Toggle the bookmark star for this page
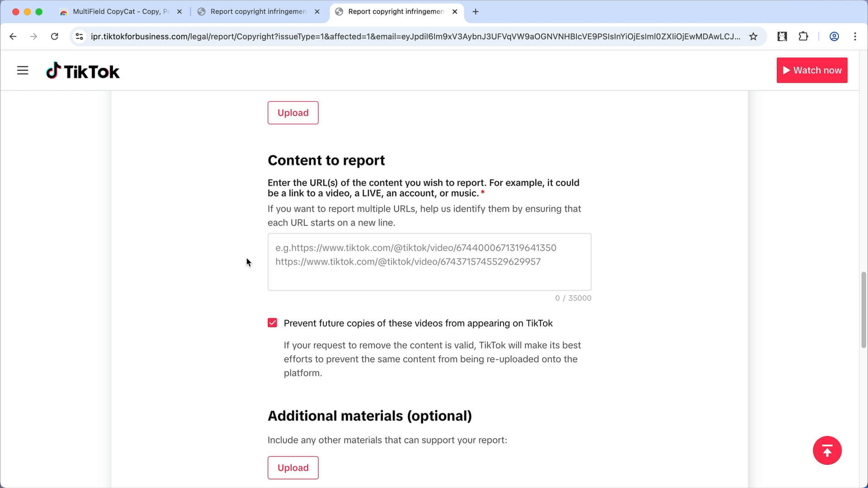 754,37
